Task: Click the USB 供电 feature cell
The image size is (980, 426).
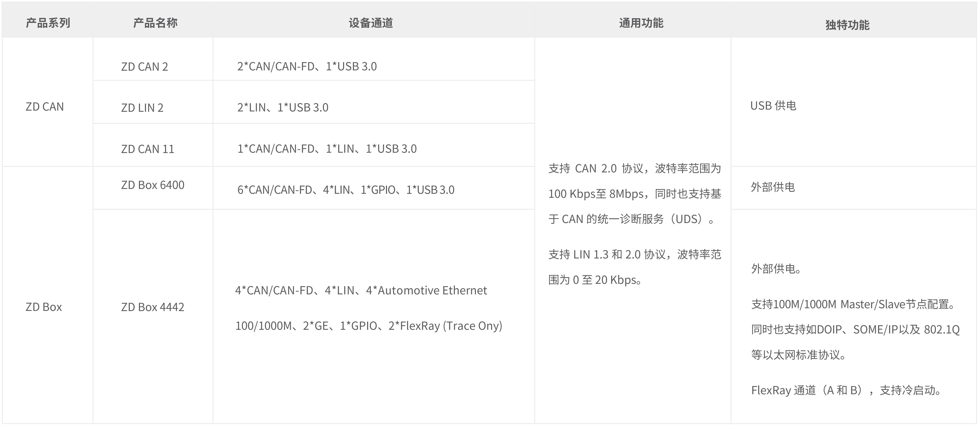Action: 773,106
